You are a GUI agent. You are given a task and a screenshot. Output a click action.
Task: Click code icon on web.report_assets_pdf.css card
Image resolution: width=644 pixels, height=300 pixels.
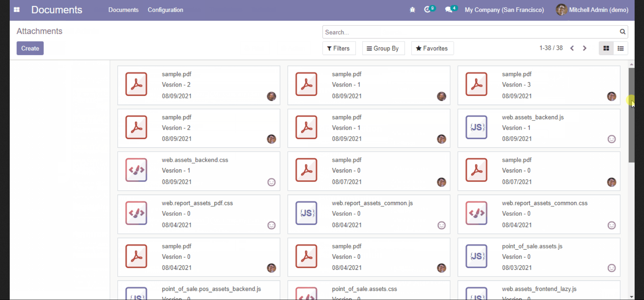click(136, 213)
